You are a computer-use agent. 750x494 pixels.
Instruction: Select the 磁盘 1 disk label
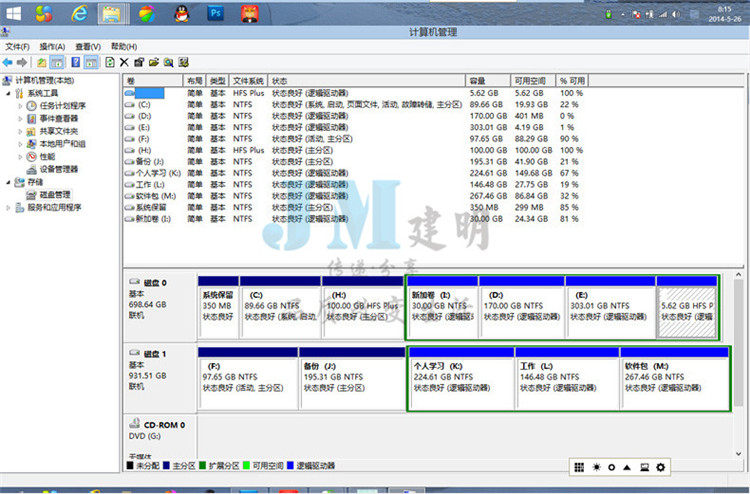pos(160,376)
